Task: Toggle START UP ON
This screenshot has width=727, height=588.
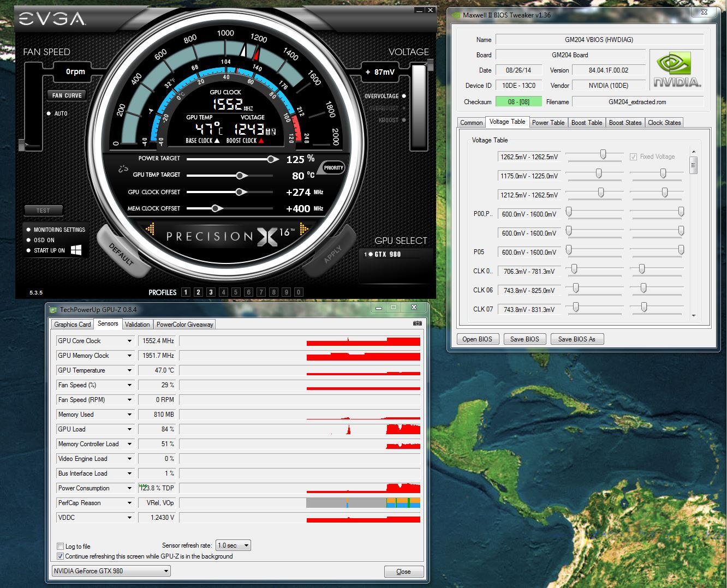Action: tap(28, 250)
